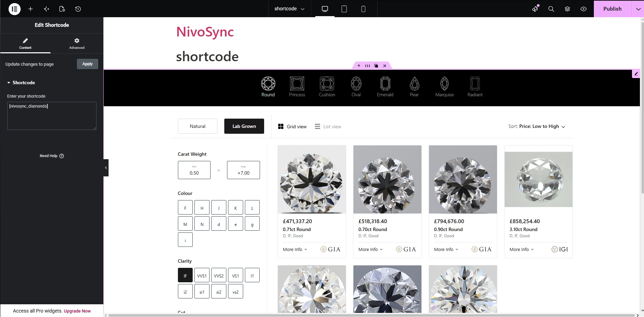Add a section via container plus handle
Image resolution: width=644 pixels, height=317 pixels.
coord(359,66)
